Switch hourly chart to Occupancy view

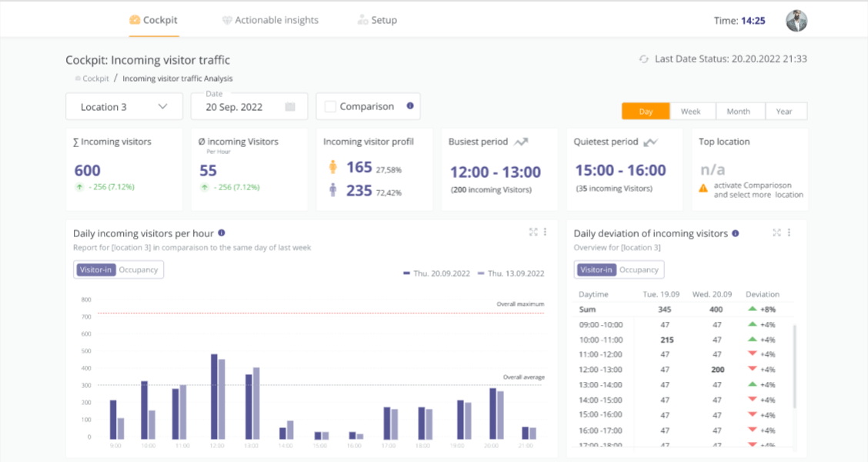click(x=139, y=269)
